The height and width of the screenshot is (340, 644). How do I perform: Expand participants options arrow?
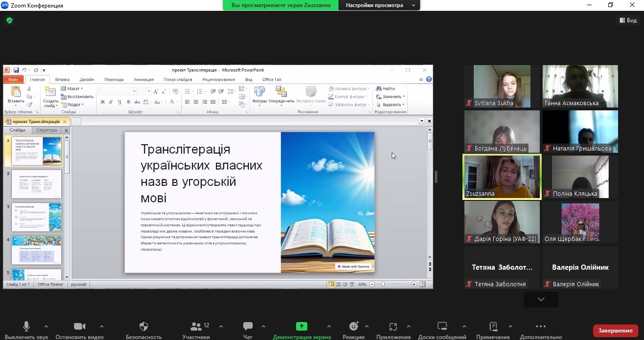click(221, 326)
